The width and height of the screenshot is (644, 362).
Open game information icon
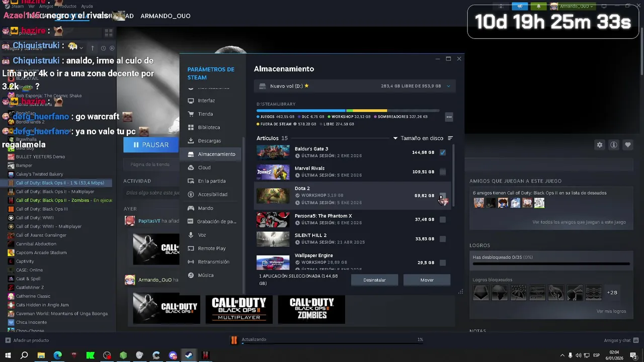click(614, 145)
